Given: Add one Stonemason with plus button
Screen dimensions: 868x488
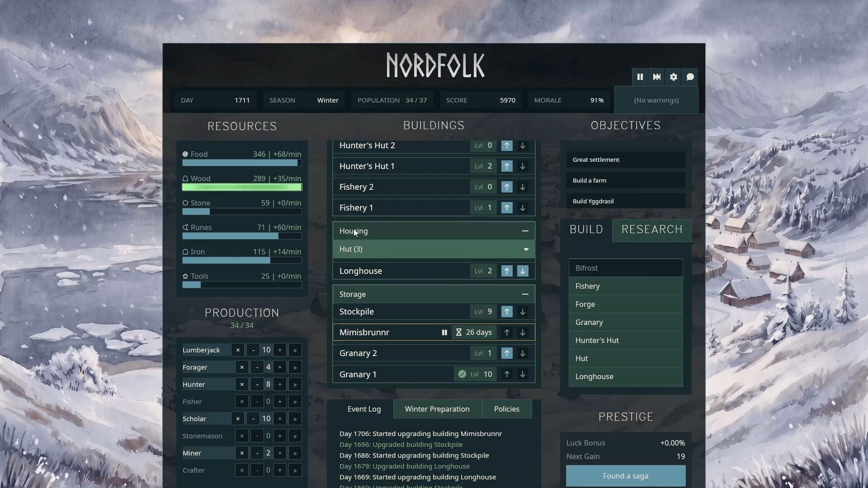Looking at the screenshot, I should coord(280,436).
